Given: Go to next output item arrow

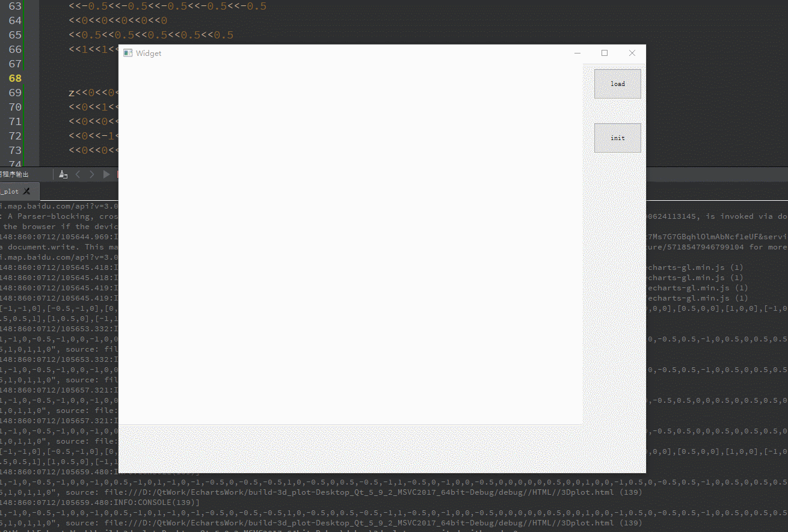Looking at the screenshot, I should pos(92,174).
